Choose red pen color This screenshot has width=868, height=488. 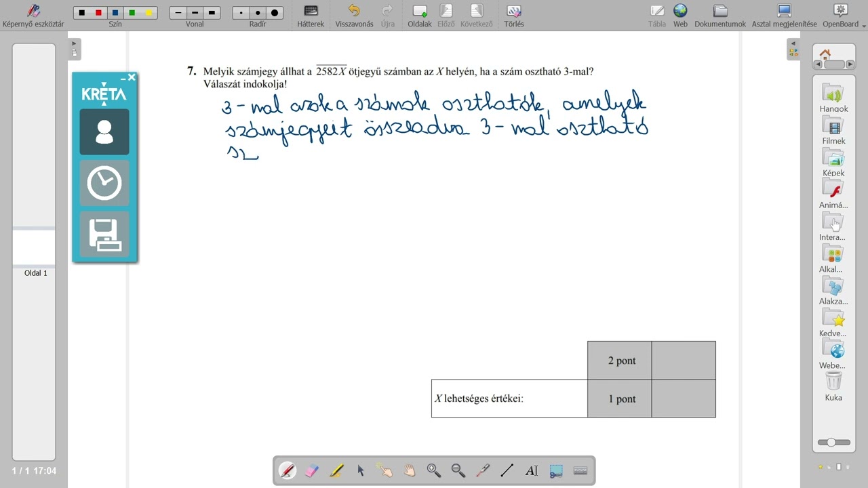[x=99, y=13]
